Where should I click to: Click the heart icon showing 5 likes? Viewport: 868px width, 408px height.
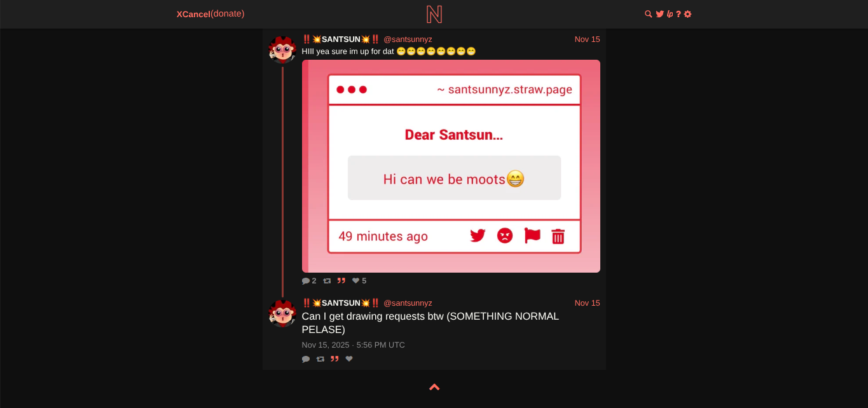pyautogui.click(x=356, y=281)
